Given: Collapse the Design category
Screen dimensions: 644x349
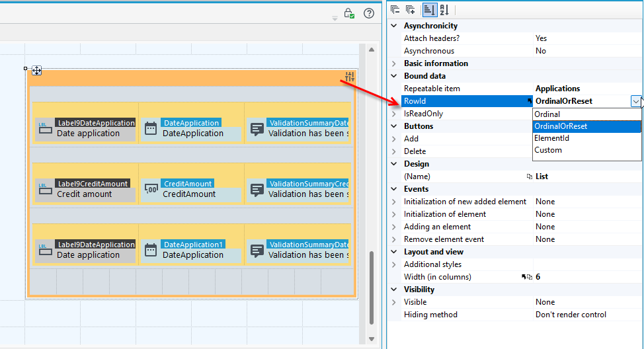Looking at the screenshot, I should point(394,164).
